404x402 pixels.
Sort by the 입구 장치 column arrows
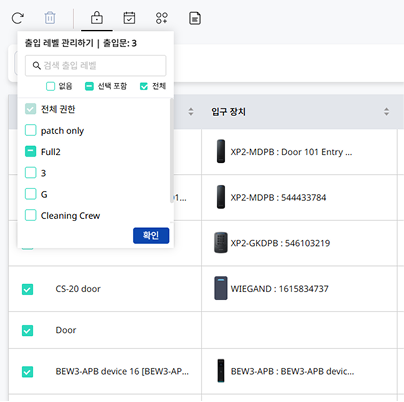(x=386, y=112)
